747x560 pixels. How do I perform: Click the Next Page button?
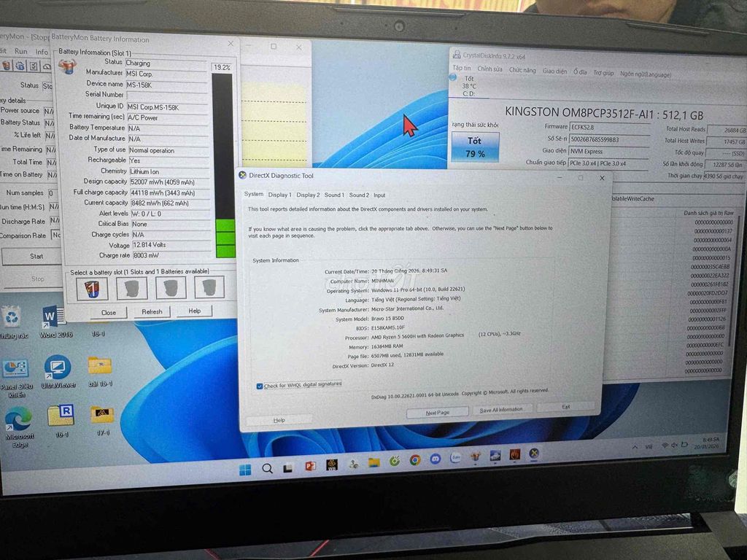(x=437, y=412)
